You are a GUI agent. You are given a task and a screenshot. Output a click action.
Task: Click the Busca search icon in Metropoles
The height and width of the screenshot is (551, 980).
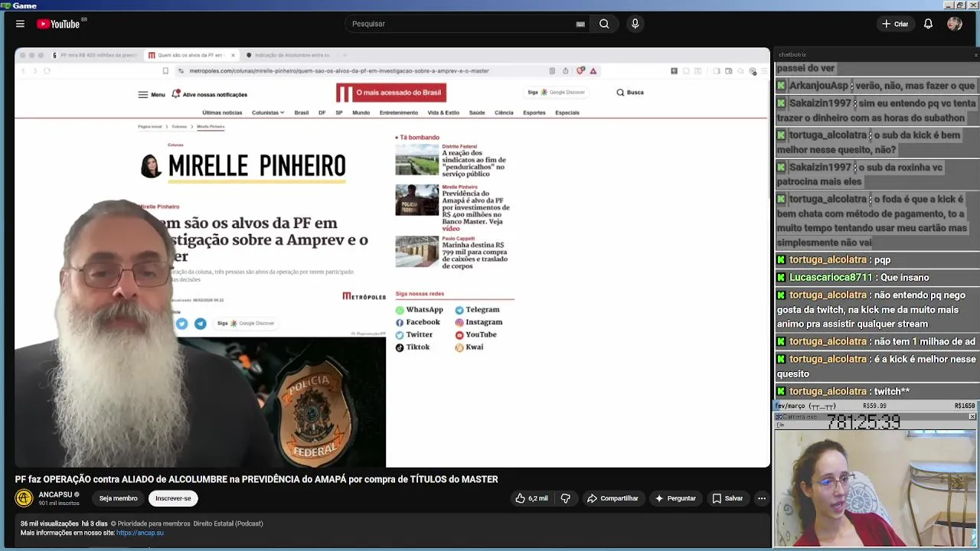620,93
